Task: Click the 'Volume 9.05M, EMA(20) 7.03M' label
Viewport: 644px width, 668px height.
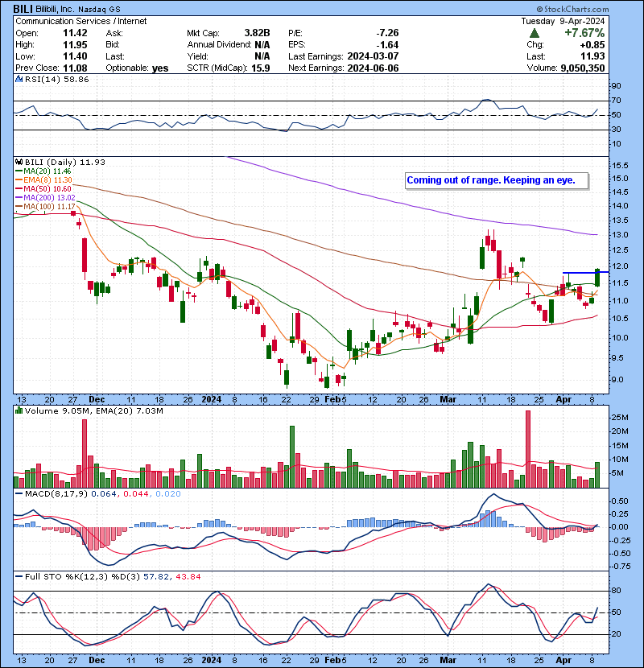Action: [93, 410]
